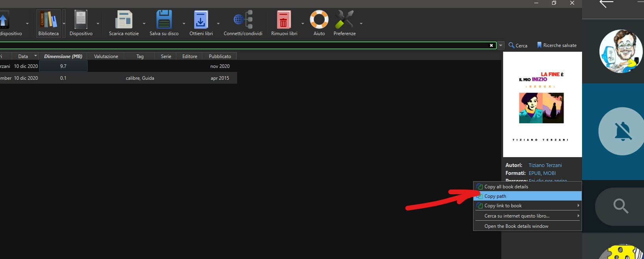The width and height of the screenshot is (644, 259).
Task: Expand the search history dropdown arrow
Action: pyautogui.click(x=501, y=45)
